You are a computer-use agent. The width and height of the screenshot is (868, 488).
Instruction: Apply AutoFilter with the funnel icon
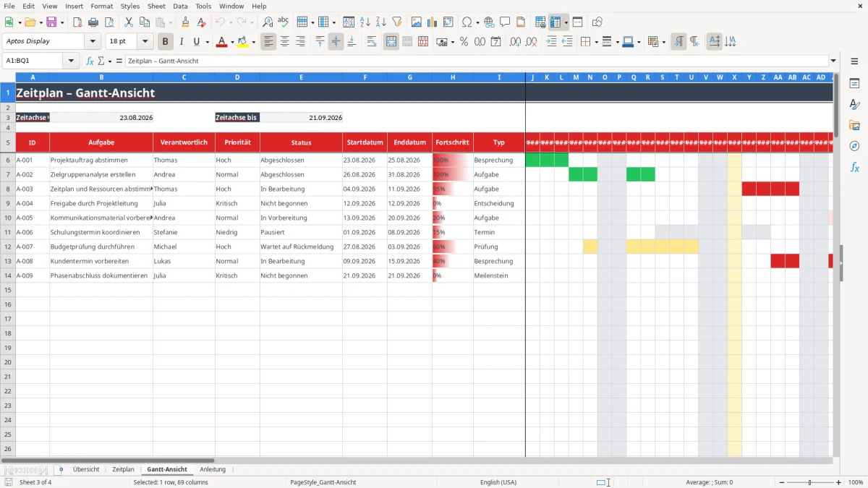(397, 22)
